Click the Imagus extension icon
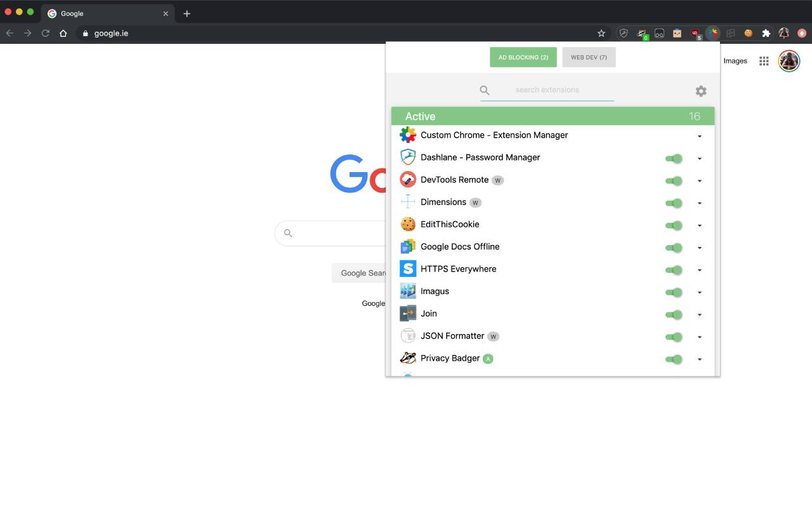812x508 pixels. pyautogui.click(x=408, y=291)
